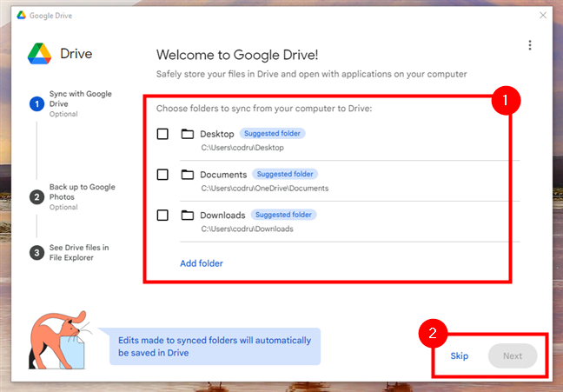
Task: Click the path C:\Users\codru\Desktop
Action: pos(242,148)
